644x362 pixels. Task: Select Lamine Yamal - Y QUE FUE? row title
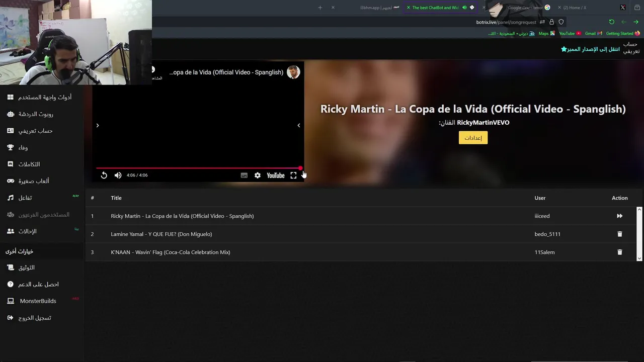[x=162, y=234]
